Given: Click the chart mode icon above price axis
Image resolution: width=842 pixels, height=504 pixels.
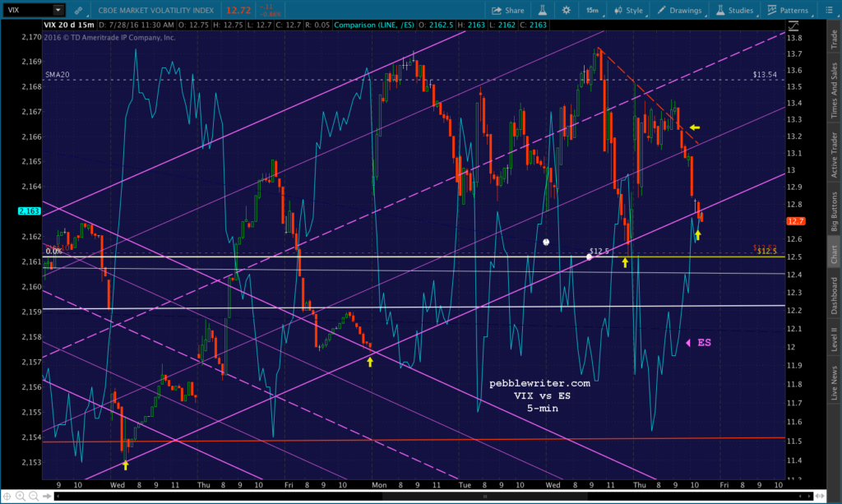Looking at the screenshot, I should [793, 25].
